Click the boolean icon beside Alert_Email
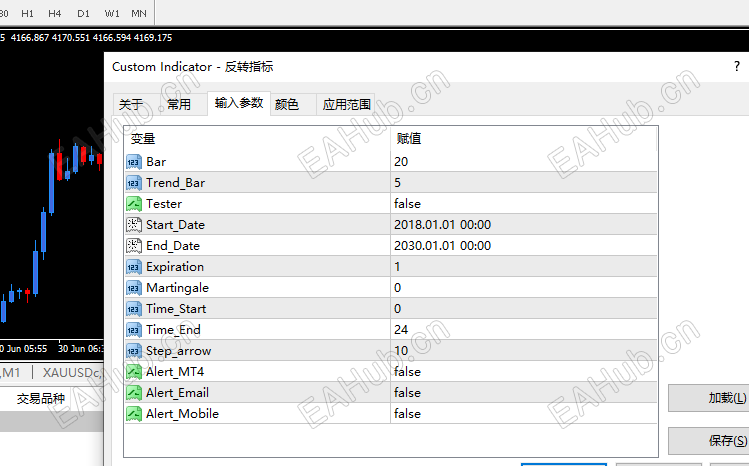Screen dimensions: 749x466 click(134, 393)
